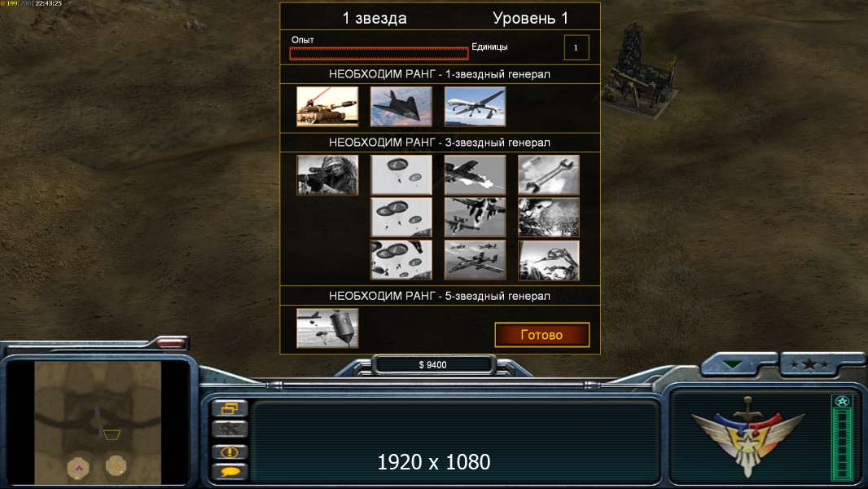The height and width of the screenshot is (489, 868).
Task: Open the options window icon button
Action: [x=230, y=408]
